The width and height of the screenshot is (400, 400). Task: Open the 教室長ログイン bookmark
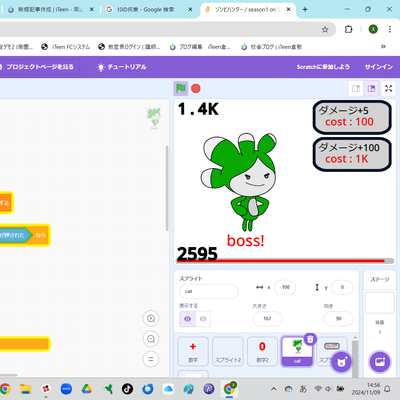[x=129, y=47]
